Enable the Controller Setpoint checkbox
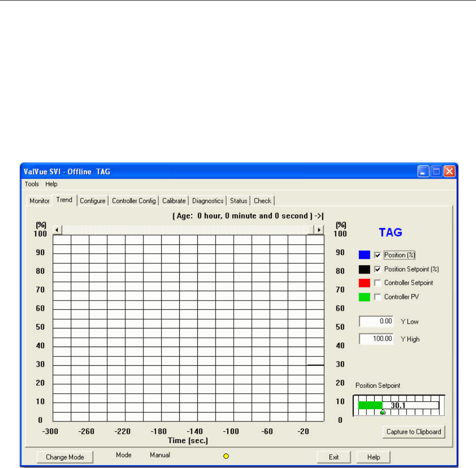This screenshot has height=468, width=476. click(x=378, y=283)
